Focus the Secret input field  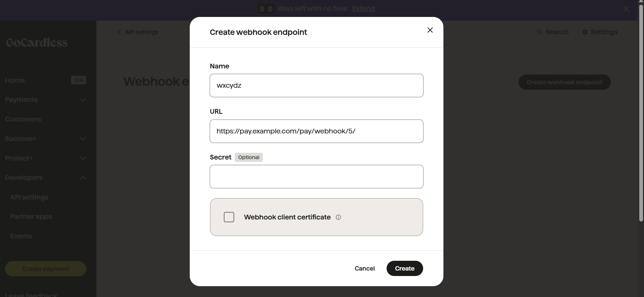pyautogui.click(x=316, y=176)
